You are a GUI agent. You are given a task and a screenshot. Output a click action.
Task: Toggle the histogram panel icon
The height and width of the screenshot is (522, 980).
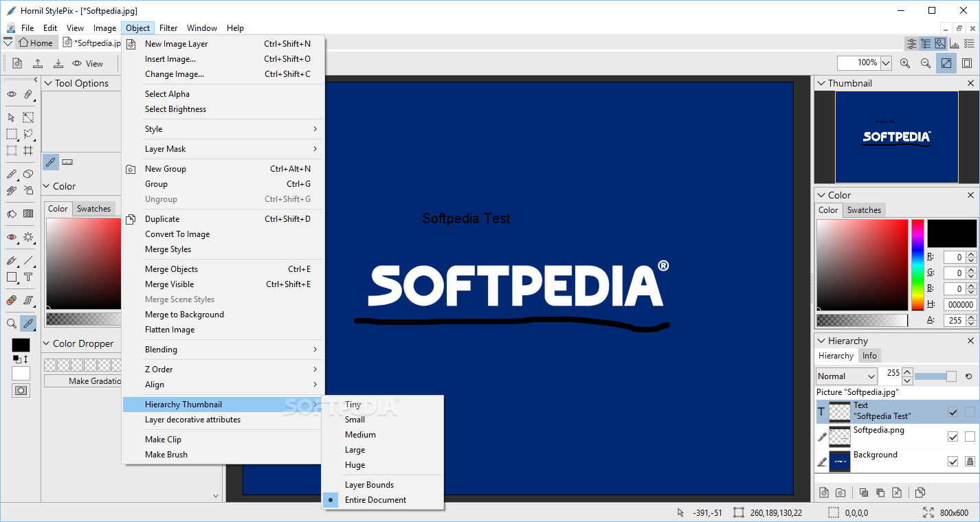point(955,43)
